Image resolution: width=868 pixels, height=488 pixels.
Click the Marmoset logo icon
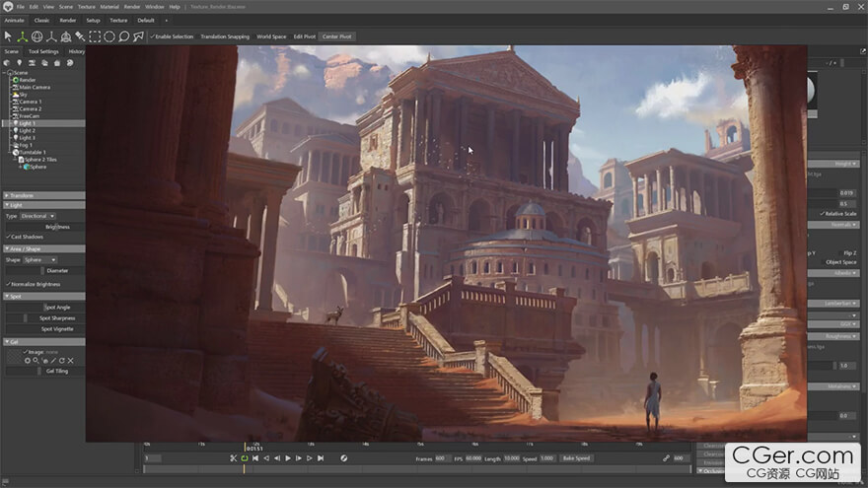click(x=8, y=7)
